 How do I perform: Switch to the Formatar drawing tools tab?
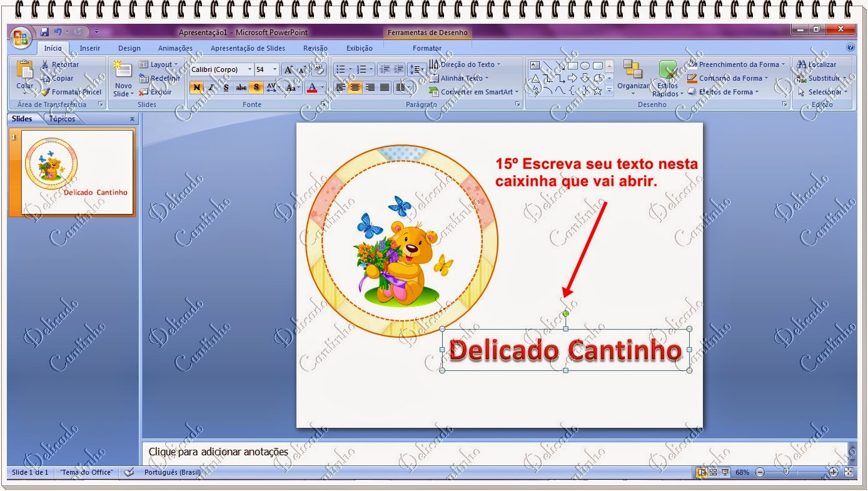click(427, 48)
